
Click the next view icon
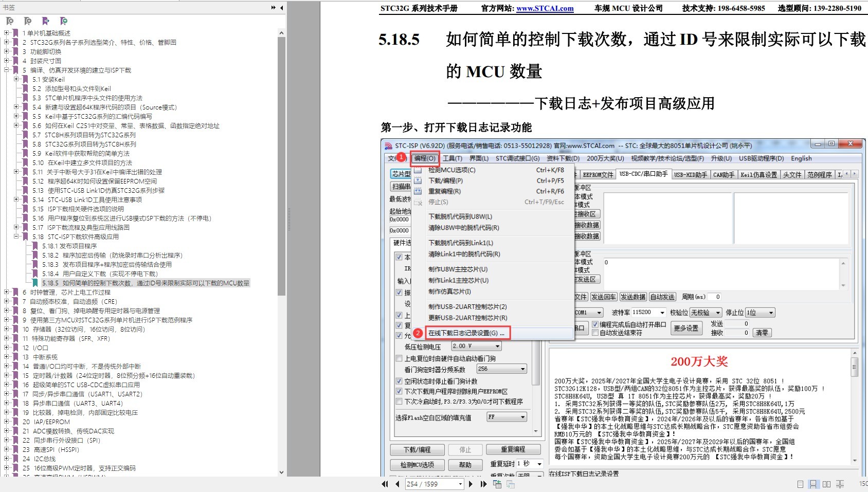pos(511,484)
